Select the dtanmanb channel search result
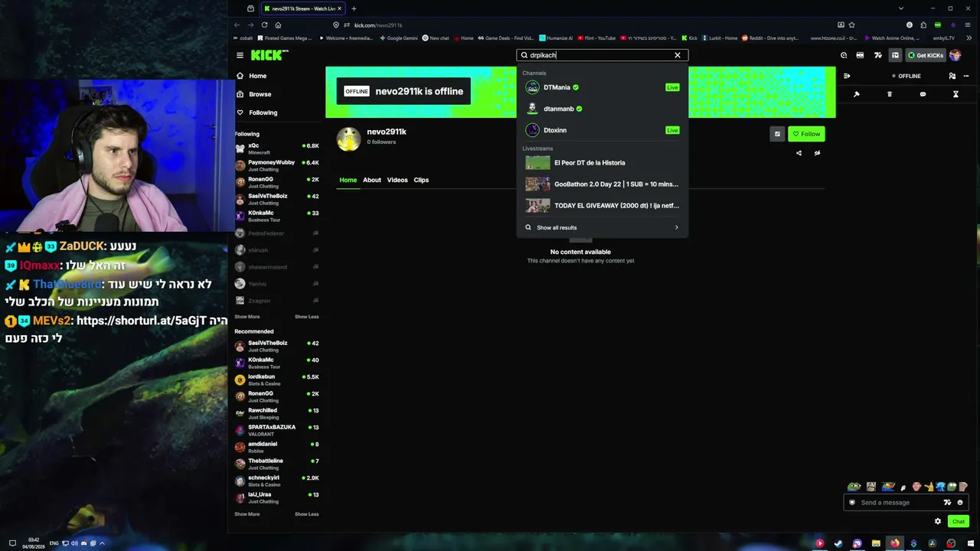Screen dimensions: 980x551 click(x=602, y=109)
